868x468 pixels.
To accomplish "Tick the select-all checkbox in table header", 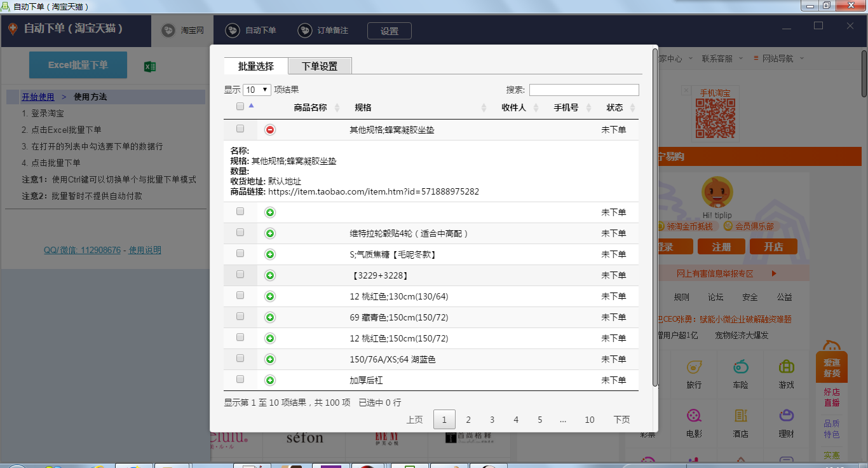I will 240,106.
